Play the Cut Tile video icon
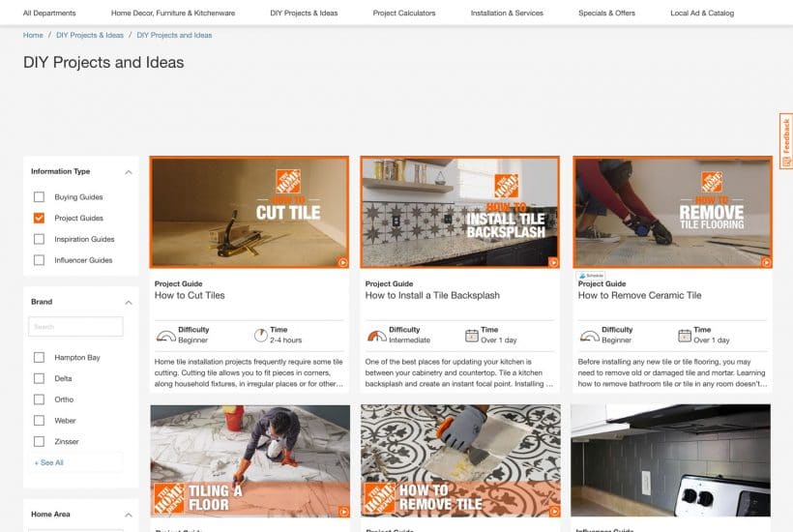Screen dimensions: 793x532 pyautogui.click(x=343, y=262)
